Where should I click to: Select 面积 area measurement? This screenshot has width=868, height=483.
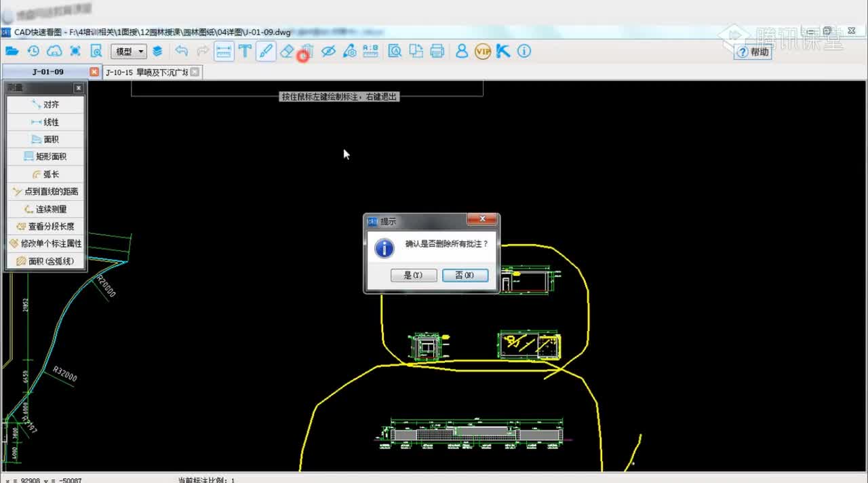(x=45, y=139)
